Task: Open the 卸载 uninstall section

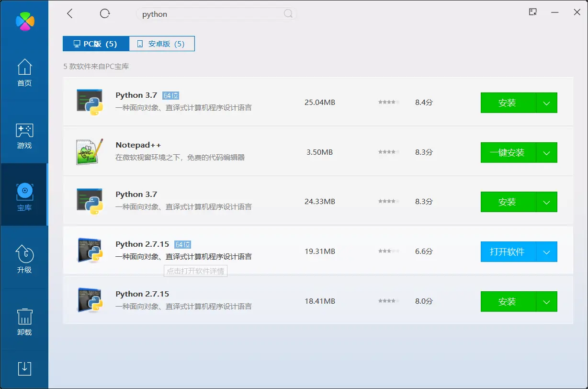Action: pyautogui.click(x=24, y=321)
